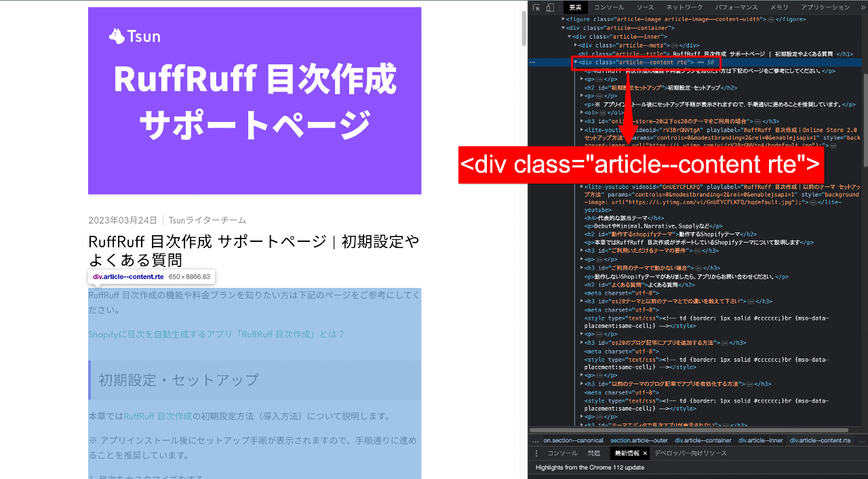
Task: Open the メモリ tab
Action: pyautogui.click(x=779, y=7)
